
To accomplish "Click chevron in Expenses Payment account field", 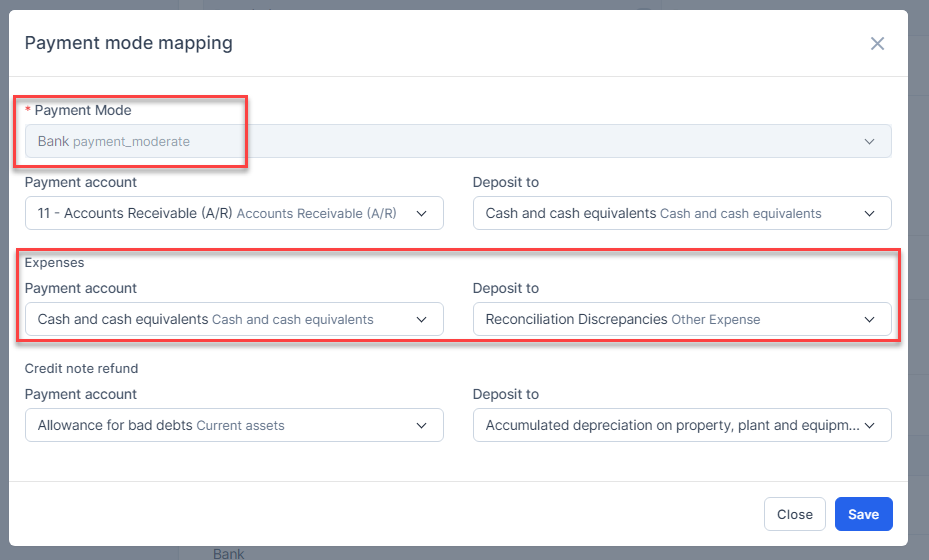I will pyautogui.click(x=421, y=319).
